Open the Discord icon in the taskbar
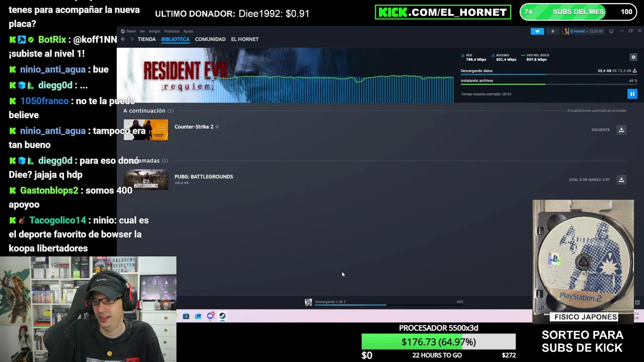 pos(210,316)
